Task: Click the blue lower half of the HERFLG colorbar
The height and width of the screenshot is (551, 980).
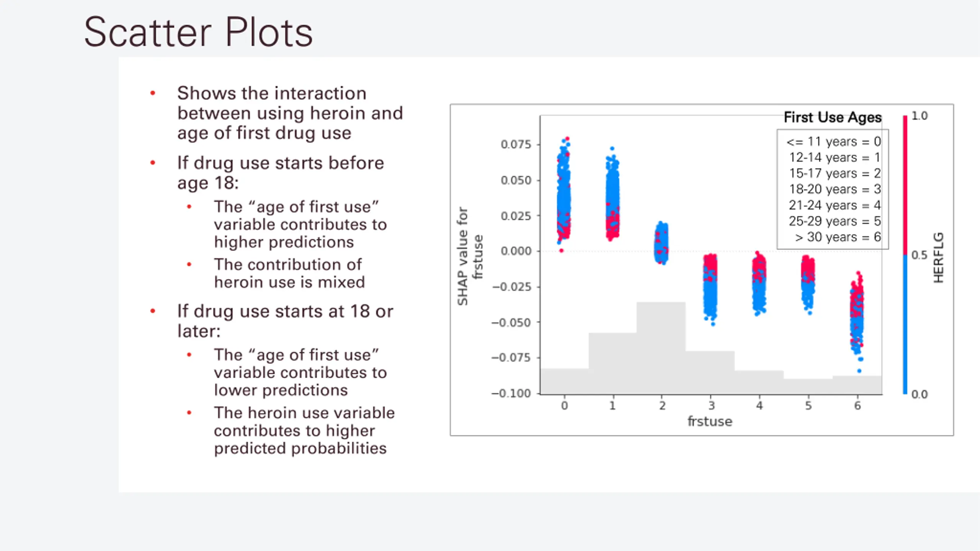Action: (905, 325)
